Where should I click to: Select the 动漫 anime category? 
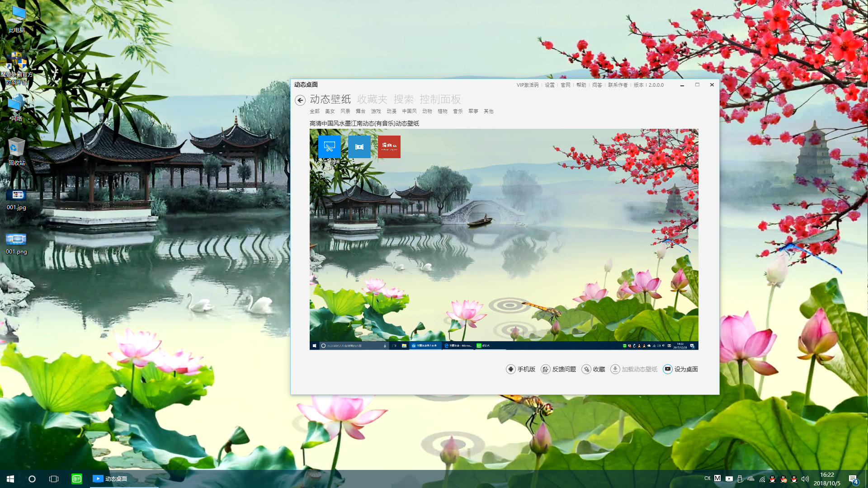[x=391, y=111]
